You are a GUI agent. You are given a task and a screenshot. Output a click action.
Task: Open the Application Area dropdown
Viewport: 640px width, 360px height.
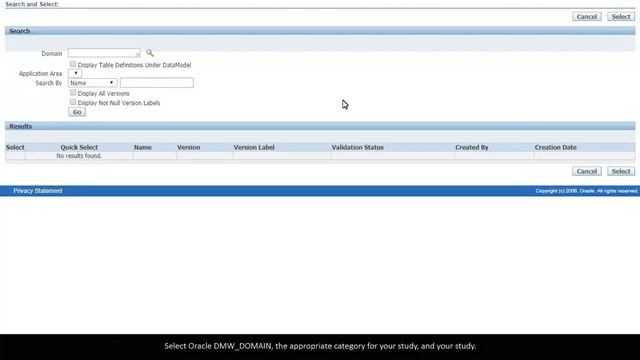pyautogui.click(x=75, y=73)
